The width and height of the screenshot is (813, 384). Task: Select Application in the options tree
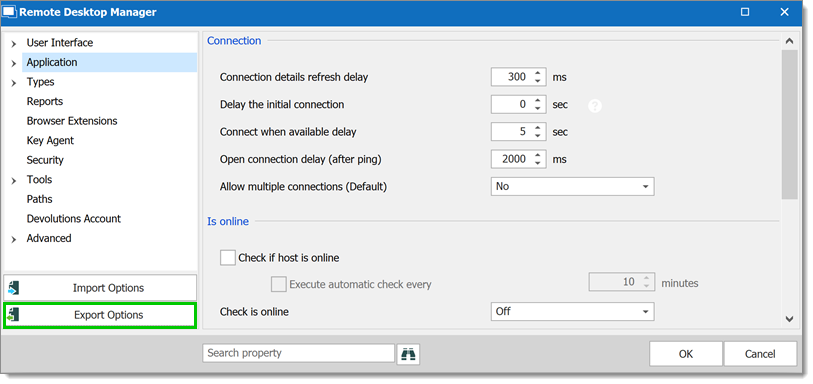52,62
